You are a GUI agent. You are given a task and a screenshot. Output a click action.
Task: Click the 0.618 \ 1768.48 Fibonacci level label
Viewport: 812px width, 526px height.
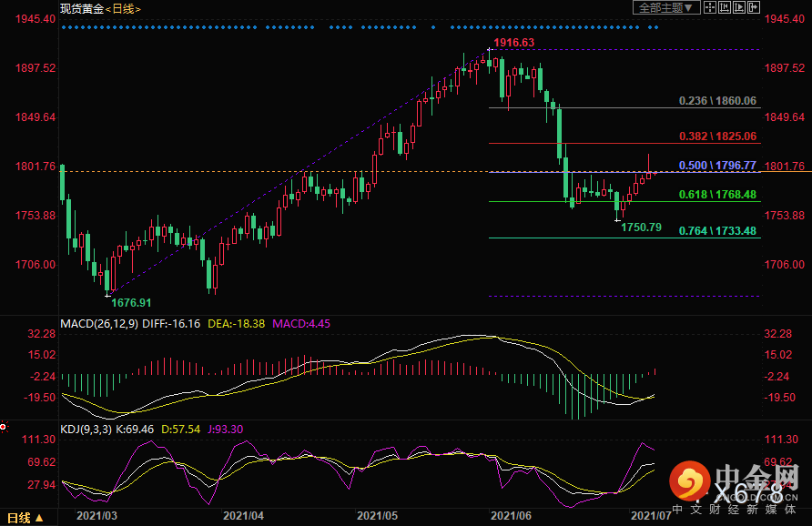pos(718,195)
